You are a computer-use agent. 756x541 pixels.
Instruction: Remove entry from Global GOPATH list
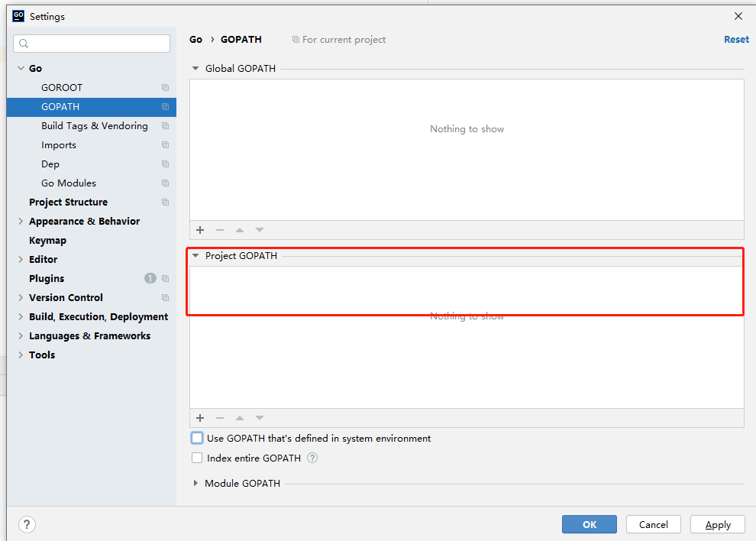point(220,230)
